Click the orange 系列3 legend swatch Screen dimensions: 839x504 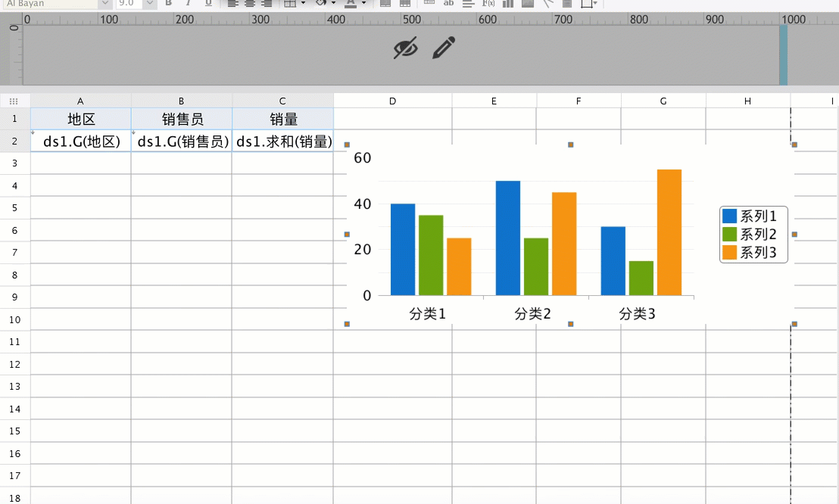pyautogui.click(x=729, y=253)
